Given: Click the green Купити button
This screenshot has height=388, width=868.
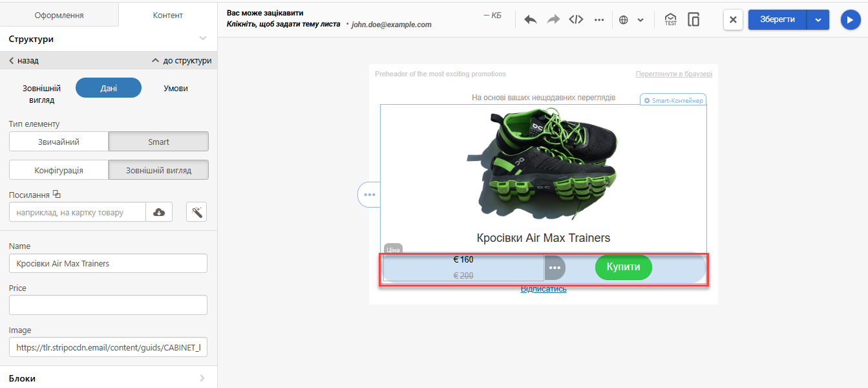Looking at the screenshot, I should click(x=624, y=267).
